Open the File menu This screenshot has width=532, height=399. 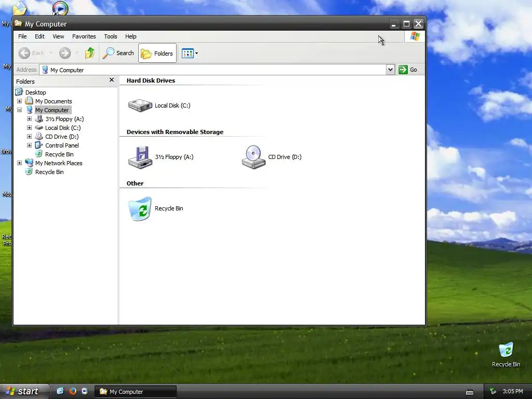pos(22,36)
